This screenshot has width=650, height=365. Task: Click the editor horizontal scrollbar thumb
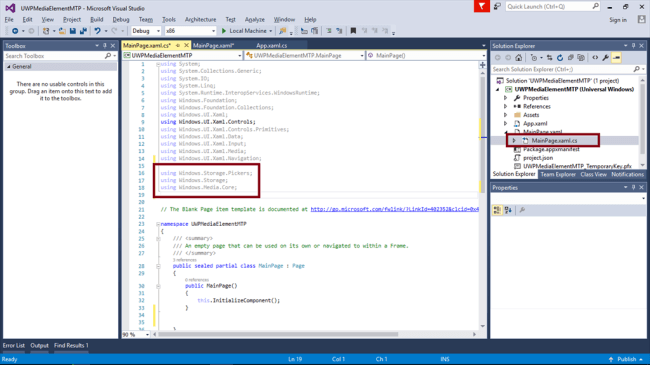278,334
